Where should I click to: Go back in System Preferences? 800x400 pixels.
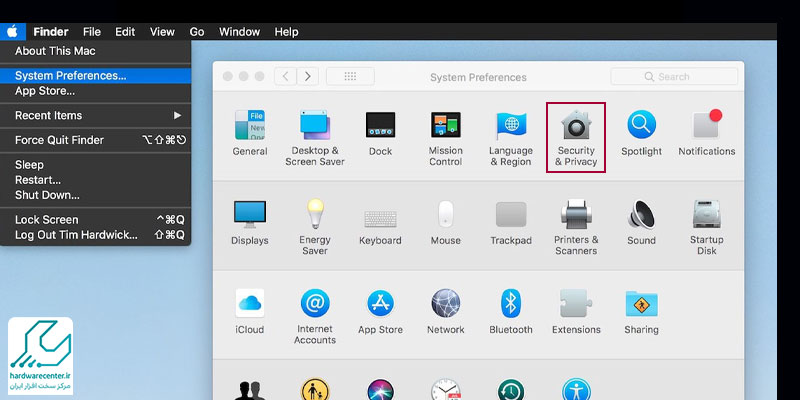coord(285,77)
